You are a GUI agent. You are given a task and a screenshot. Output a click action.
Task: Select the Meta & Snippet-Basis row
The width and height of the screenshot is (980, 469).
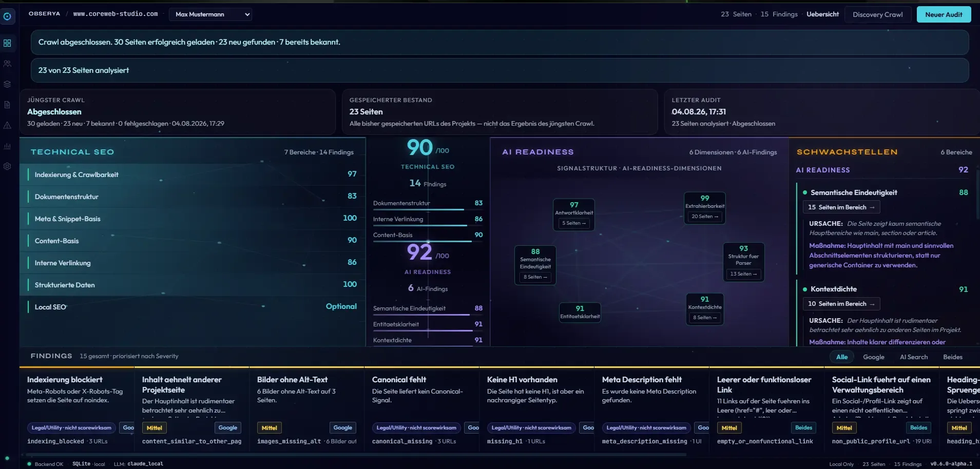click(x=193, y=219)
